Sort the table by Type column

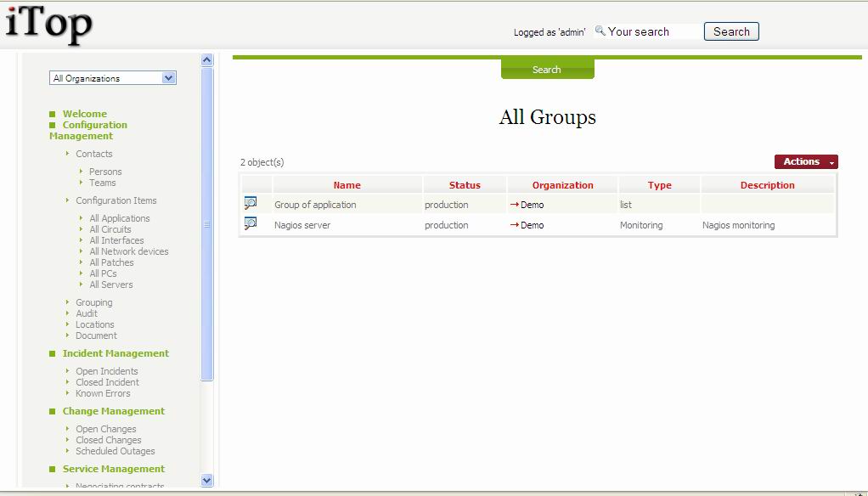click(x=659, y=185)
